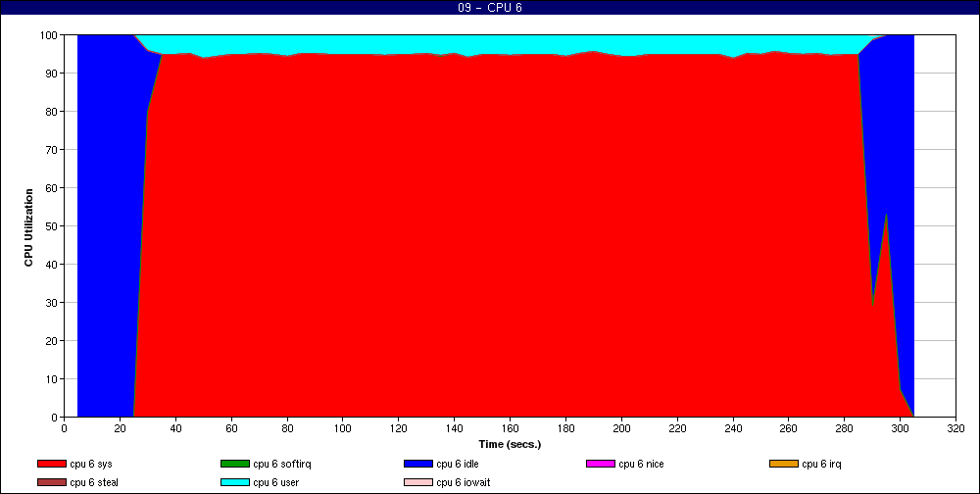This screenshot has height=494, width=980.
Task: Click the x-axis tick label 240
Action: 733,428
